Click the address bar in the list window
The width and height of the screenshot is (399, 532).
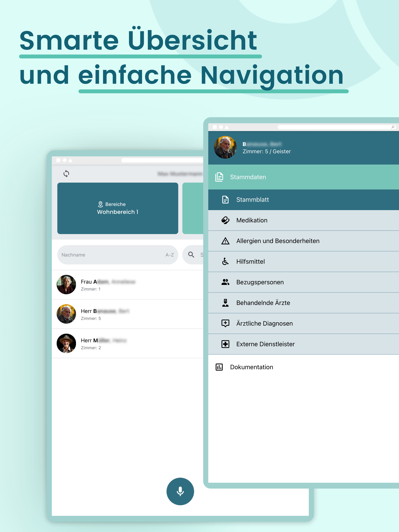click(162, 160)
